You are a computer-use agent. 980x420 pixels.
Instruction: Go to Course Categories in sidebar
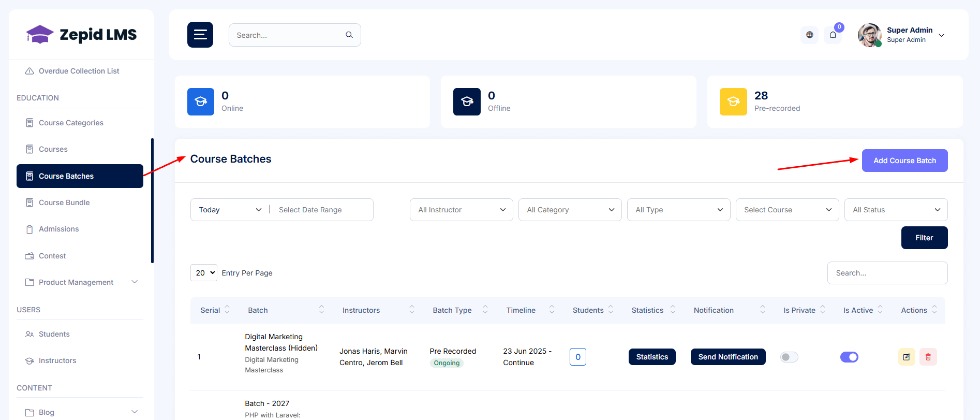[x=80, y=123]
